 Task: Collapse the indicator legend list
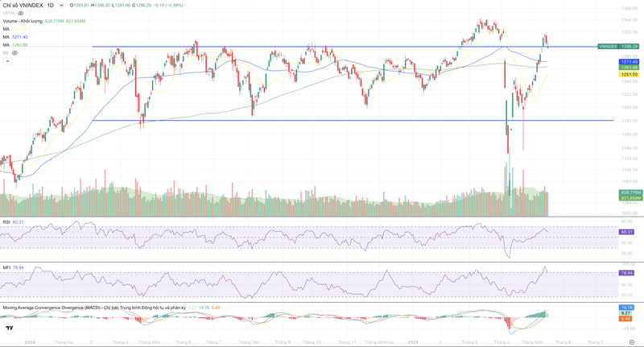7,61
